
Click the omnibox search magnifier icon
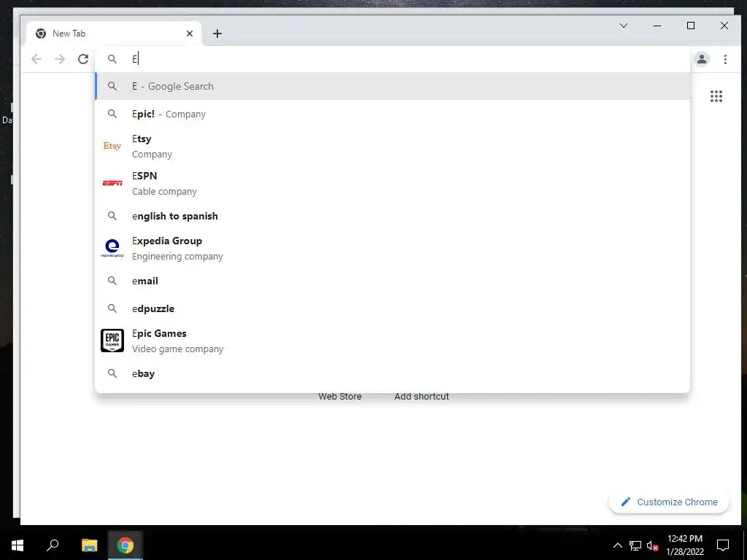[112, 59]
